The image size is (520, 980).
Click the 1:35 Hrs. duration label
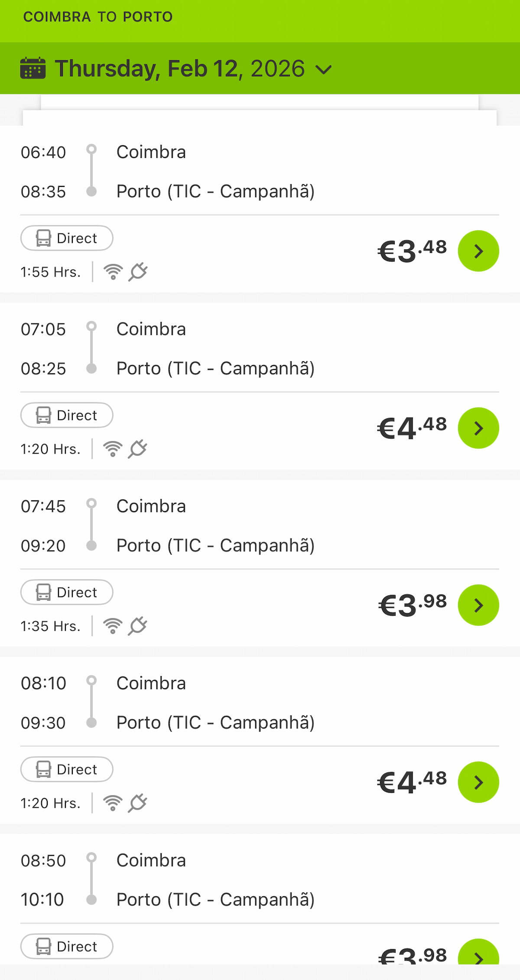(51, 626)
